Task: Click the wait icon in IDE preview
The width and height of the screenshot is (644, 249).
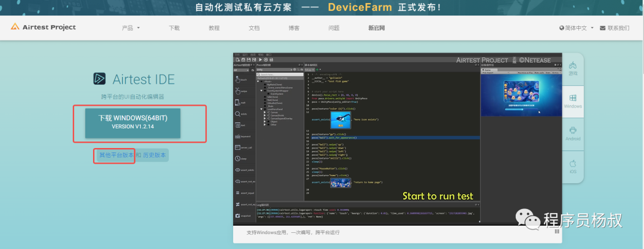Action: (238, 103)
